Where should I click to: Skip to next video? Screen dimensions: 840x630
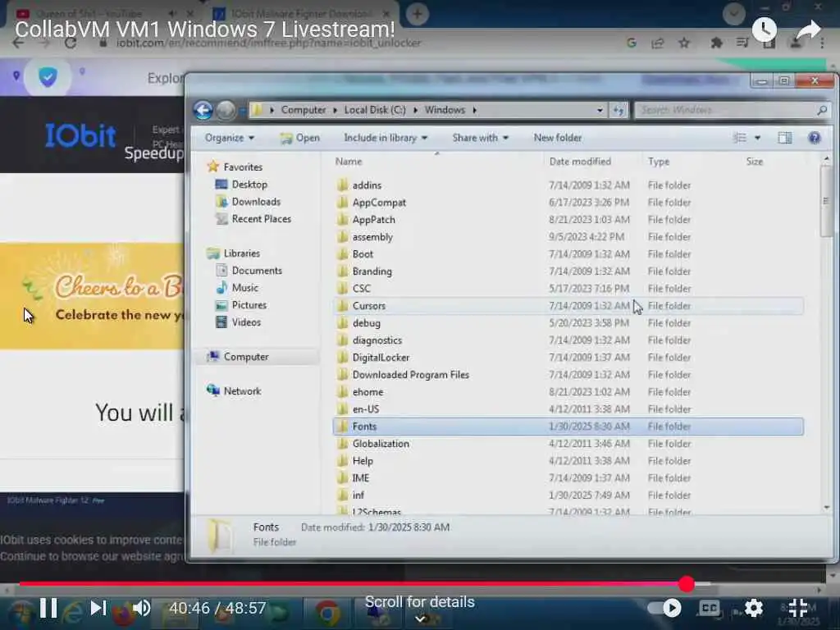(98, 608)
